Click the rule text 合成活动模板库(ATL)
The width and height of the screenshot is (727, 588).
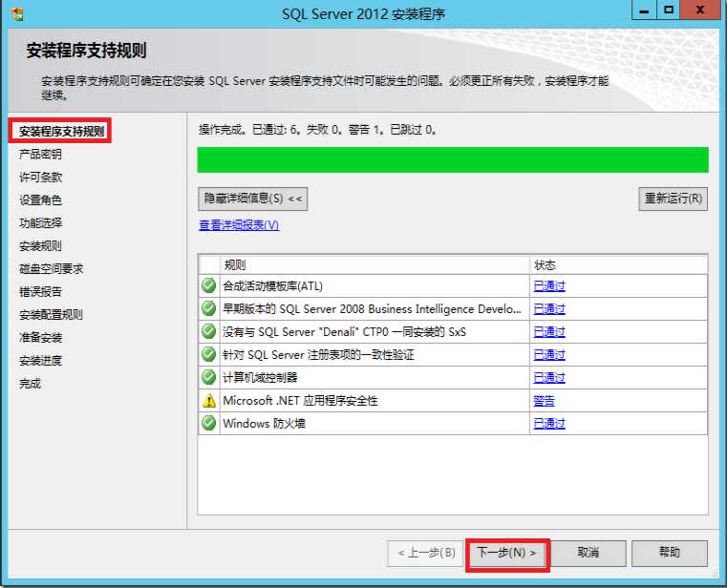(x=272, y=286)
